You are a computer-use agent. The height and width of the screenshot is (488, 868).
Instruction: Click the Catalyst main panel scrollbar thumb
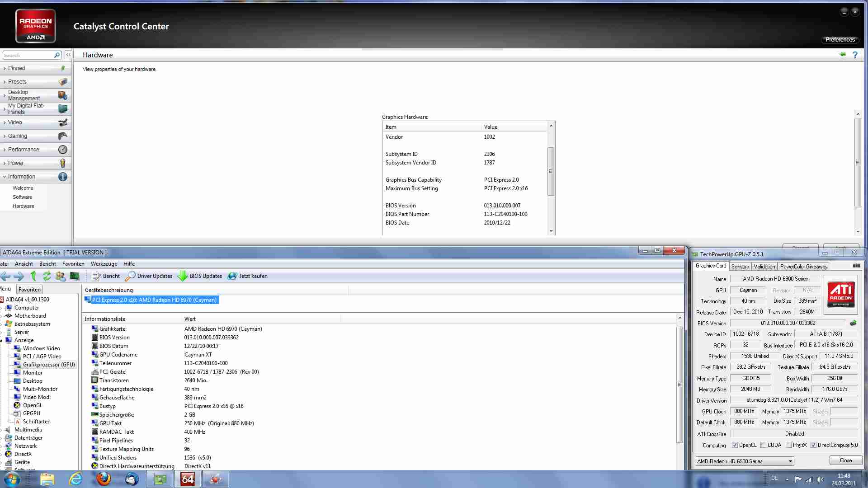point(858,163)
